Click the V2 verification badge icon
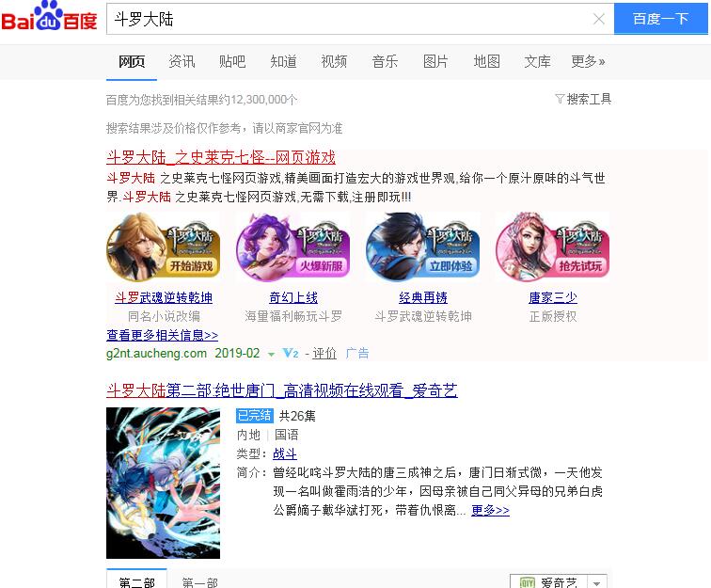 291,353
